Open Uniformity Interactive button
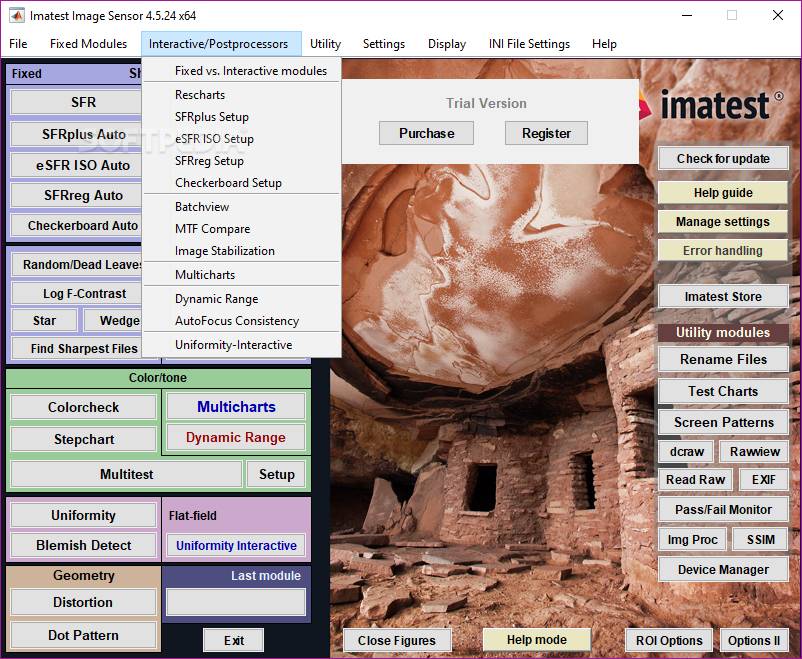Screen dimensions: 802x659 click(236, 545)
